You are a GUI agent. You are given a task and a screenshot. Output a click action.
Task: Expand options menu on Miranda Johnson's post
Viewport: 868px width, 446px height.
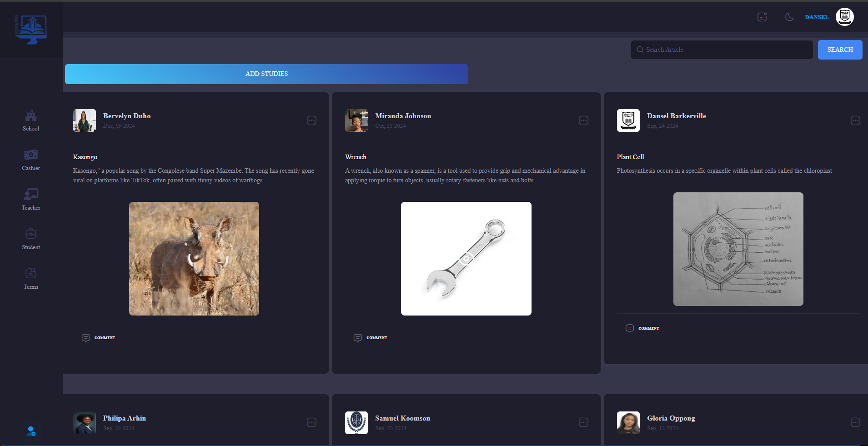pyautogui.click(x=583, y=120)
